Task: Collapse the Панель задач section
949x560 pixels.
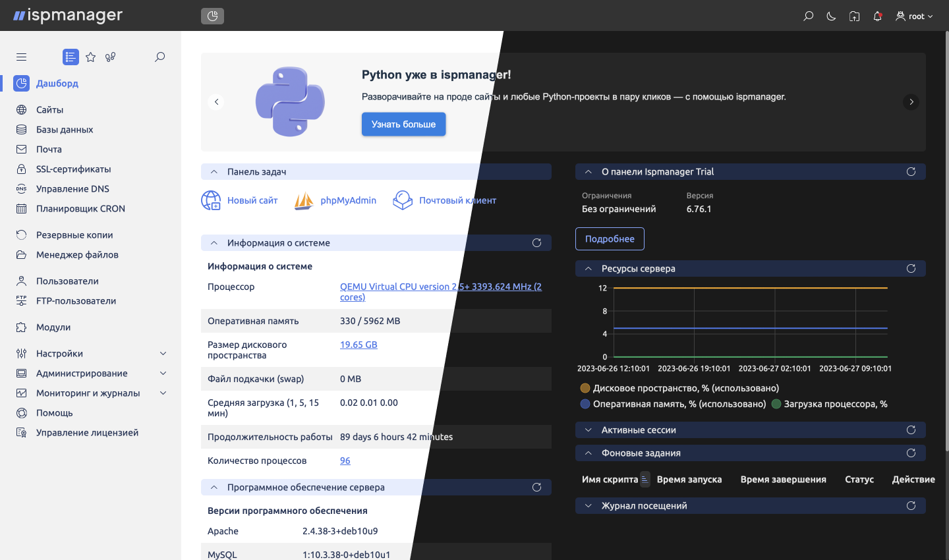Action: pyautogui.click(x=214, y=172)
